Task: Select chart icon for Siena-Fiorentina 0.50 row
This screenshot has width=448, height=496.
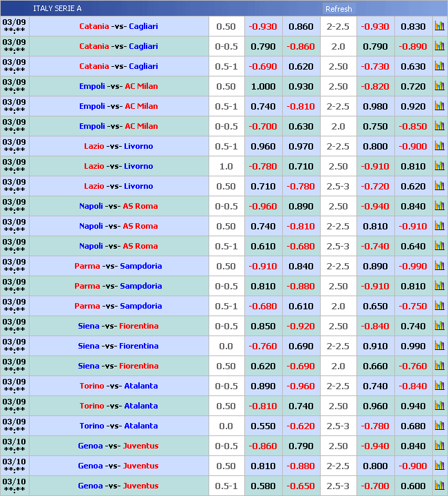Action: coord(440,366)
